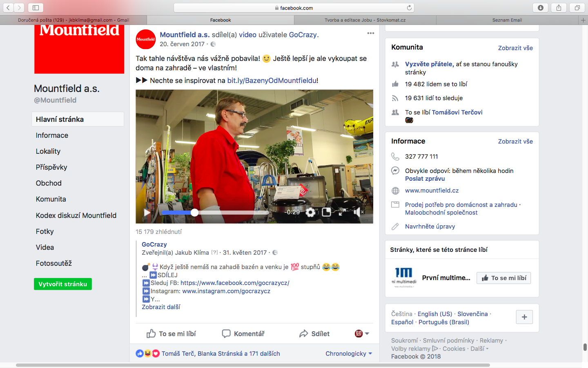Click První multimediální page thumbnail
Screen dimensions: 588x368
pyautogui.click(x=404, y=278)
